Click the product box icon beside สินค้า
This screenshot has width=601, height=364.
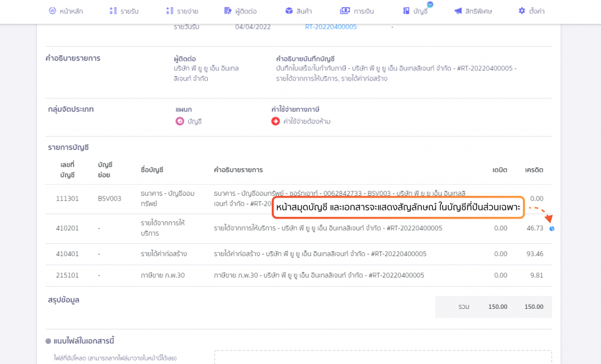[289, 11]
